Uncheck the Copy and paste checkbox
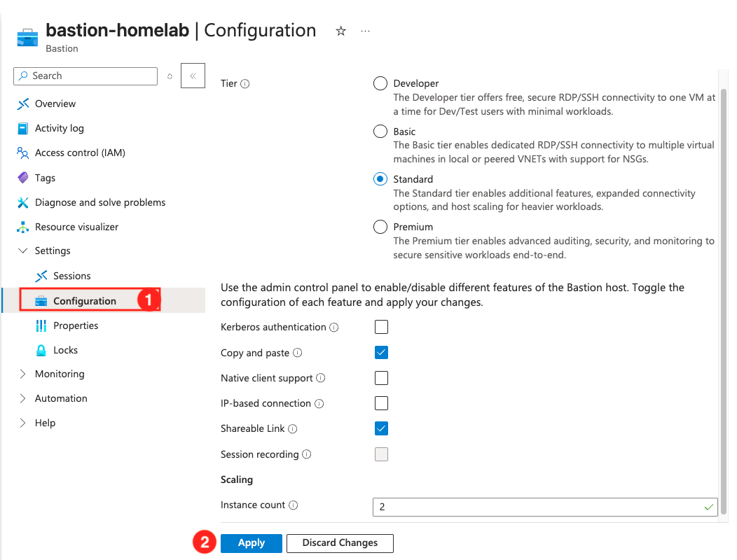The image size is (737, 560). pos(381,353)
